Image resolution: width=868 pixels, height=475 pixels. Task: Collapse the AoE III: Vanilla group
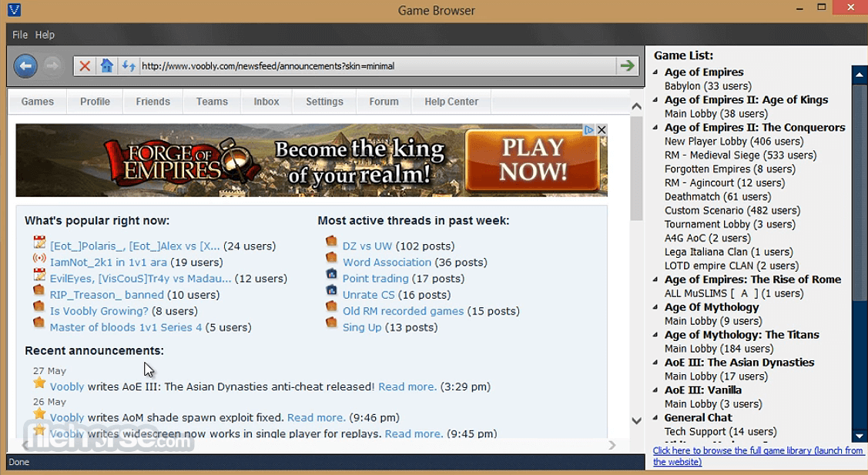(655, 390)
